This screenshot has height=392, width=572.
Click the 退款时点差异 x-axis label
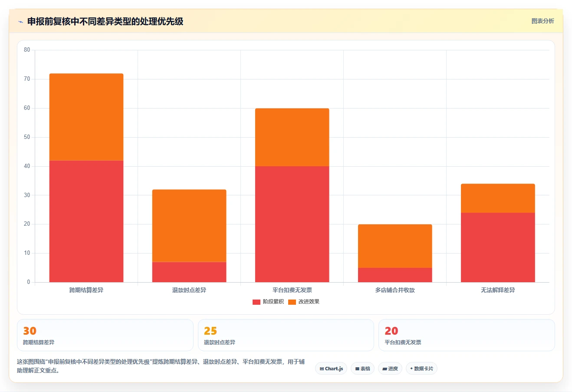click(x=189, y=290)
